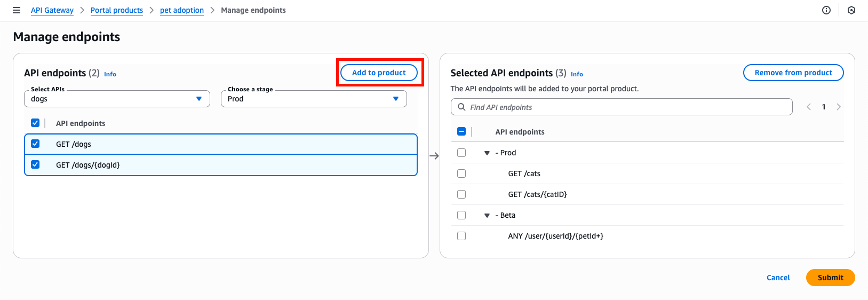Image resolution: width=868 pixels, height=300 pixels.
Task: Go to the previous page of endpoints
Action: click(x=809, y=107)
